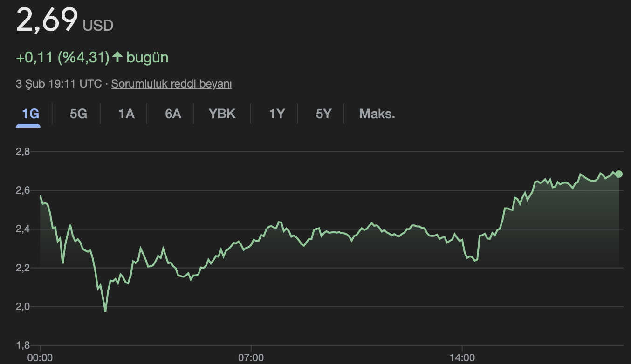The width and height of the screenshot is (631, 364).
Task: Click the word bugün
Action: pyautogui.click(x=147, y=58)
